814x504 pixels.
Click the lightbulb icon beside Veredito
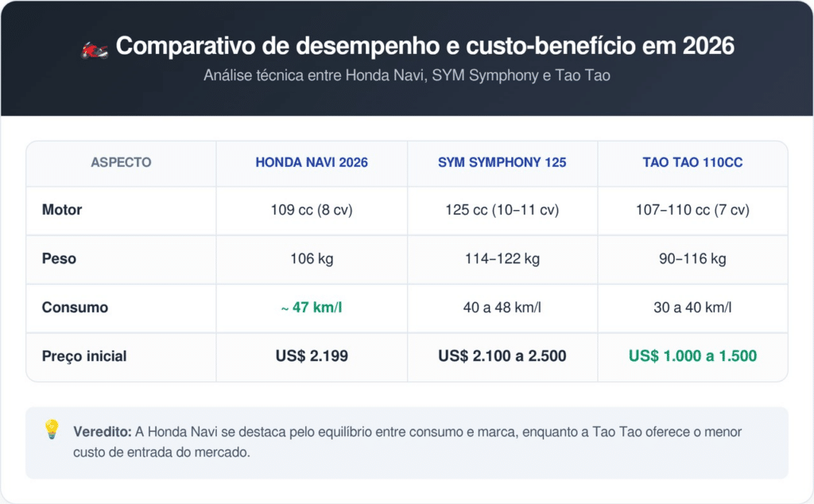point(52,430)
